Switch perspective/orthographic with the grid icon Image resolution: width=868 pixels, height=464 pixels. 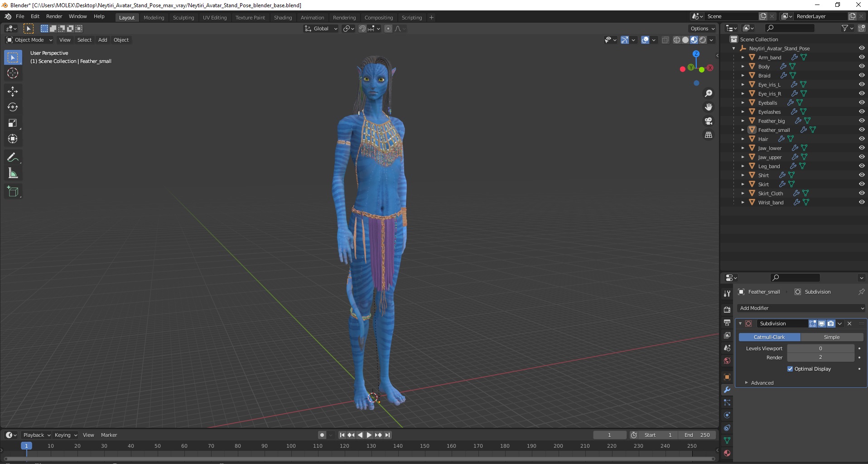(x=709, y=135)
